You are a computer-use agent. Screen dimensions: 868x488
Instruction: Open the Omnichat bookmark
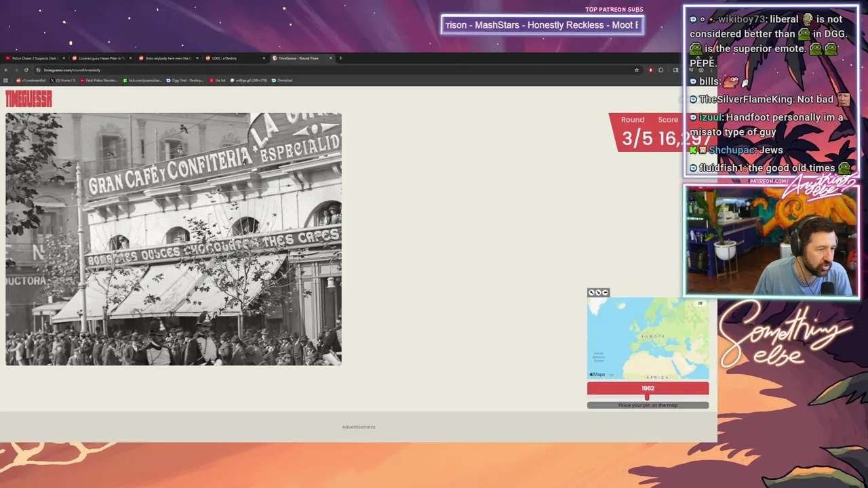[x=282, y=80]
